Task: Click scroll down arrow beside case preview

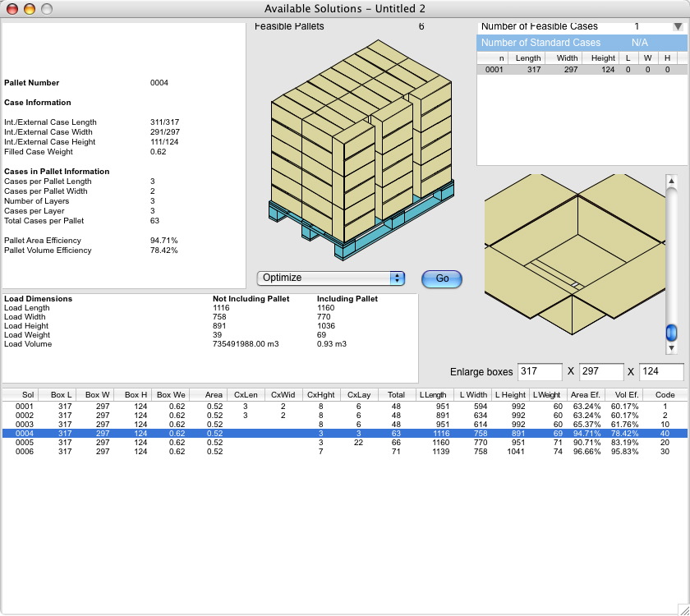Action: click(671, 348)
